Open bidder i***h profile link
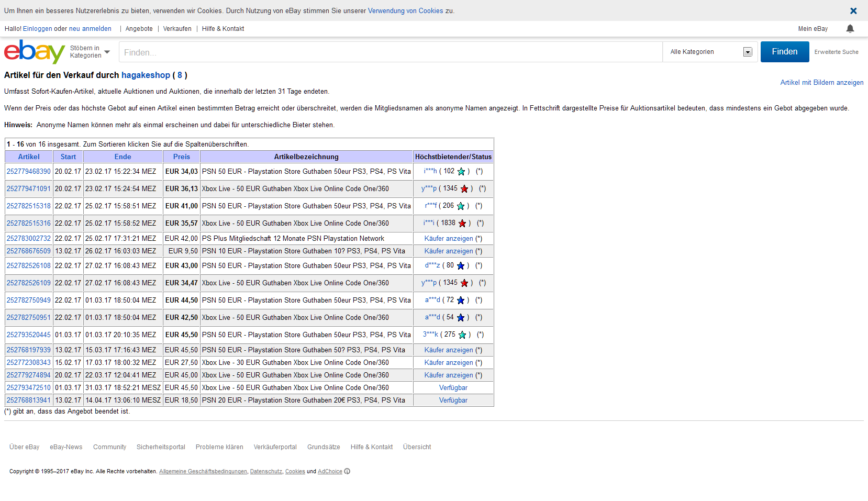Screen dimensions: 868x501 [430, 171]
